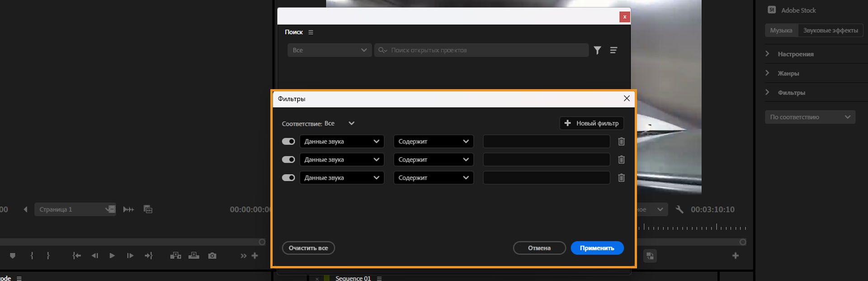This screenshot has width=868, height=281.
Task: Click the Overwrite edit icon
Action: pos(194,256)
